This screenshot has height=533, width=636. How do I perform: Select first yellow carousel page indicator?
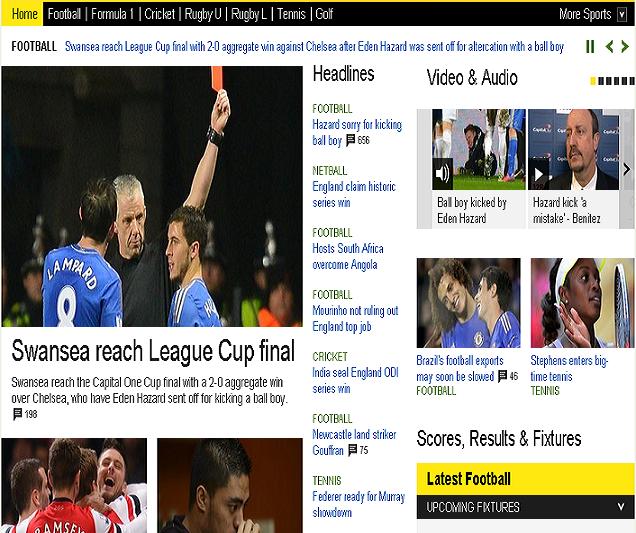tap(594, 81)
